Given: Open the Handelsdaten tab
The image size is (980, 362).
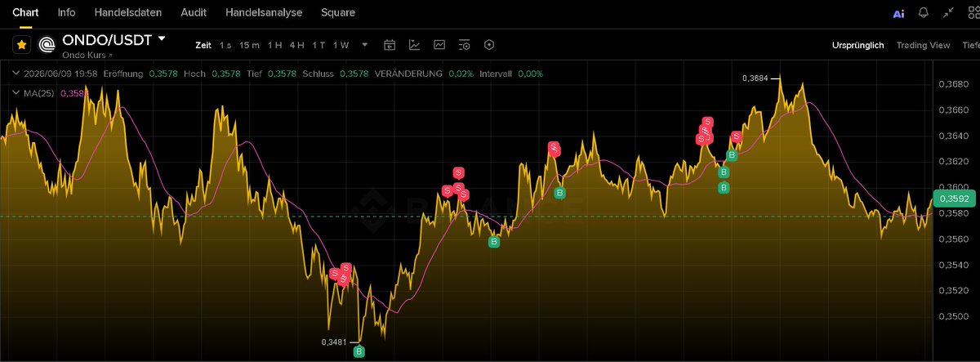Looking at the screenshot, I should pos(128,13).
